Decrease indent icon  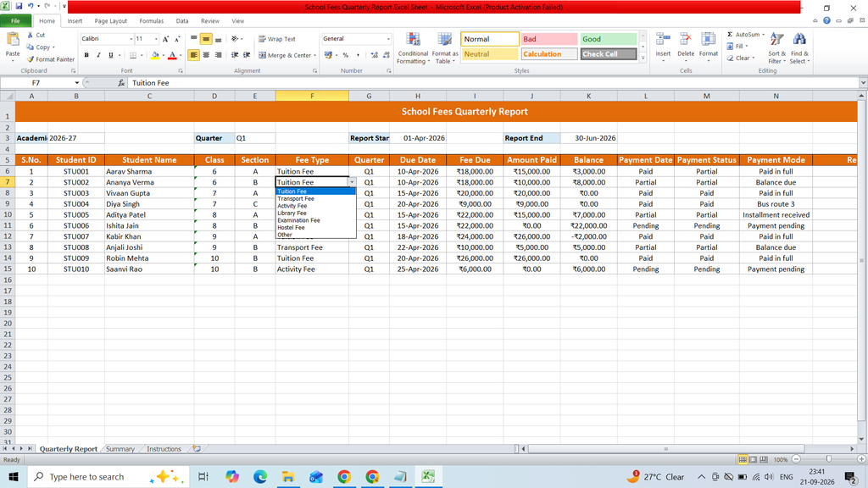[235, 55]
